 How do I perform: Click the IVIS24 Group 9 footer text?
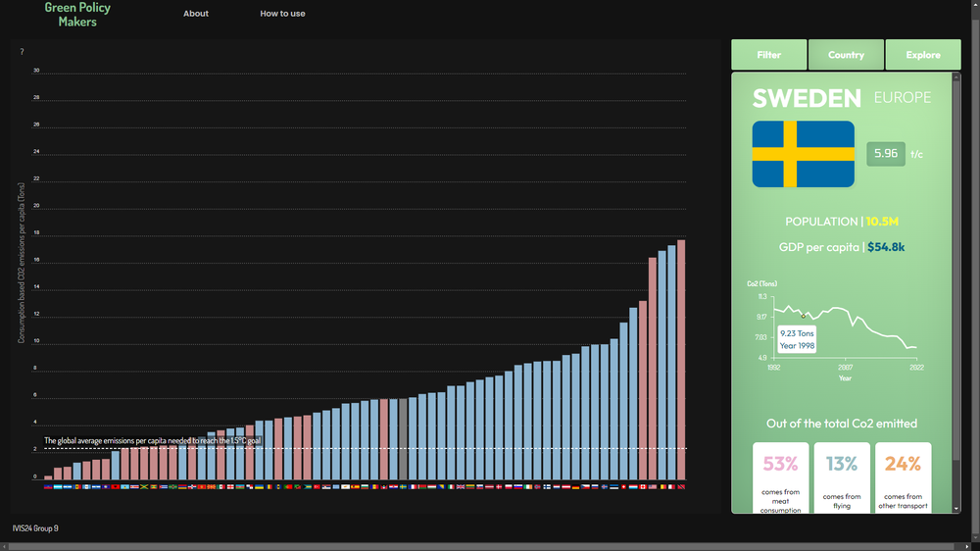tap(35, 528)
